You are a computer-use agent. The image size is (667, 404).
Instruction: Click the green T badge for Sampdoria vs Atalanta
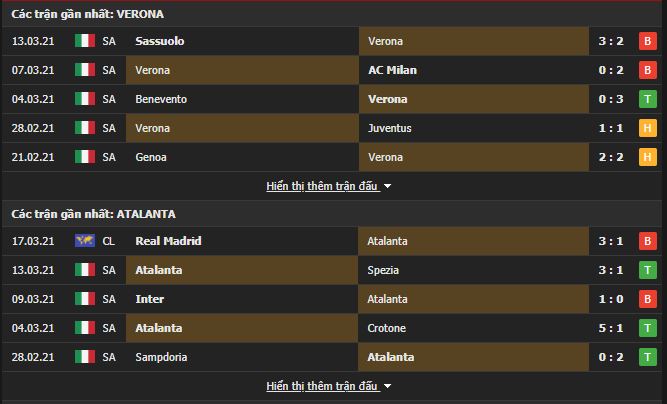[x=647, y=357]
